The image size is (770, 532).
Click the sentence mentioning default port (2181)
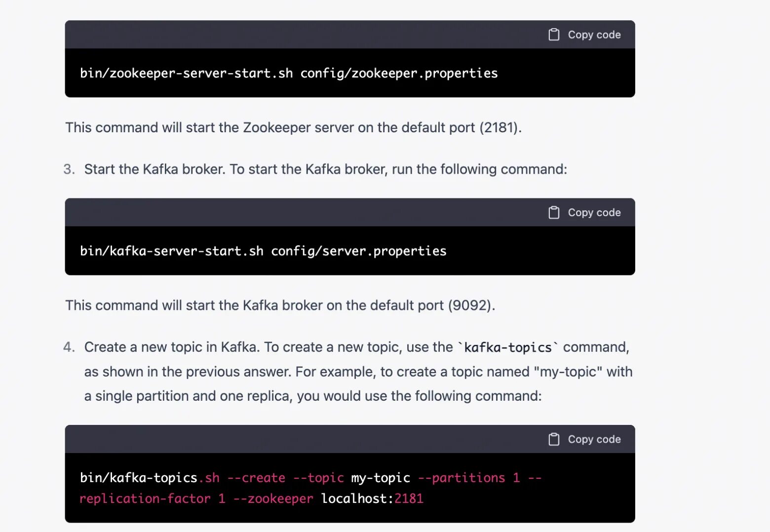pos(293,128)
